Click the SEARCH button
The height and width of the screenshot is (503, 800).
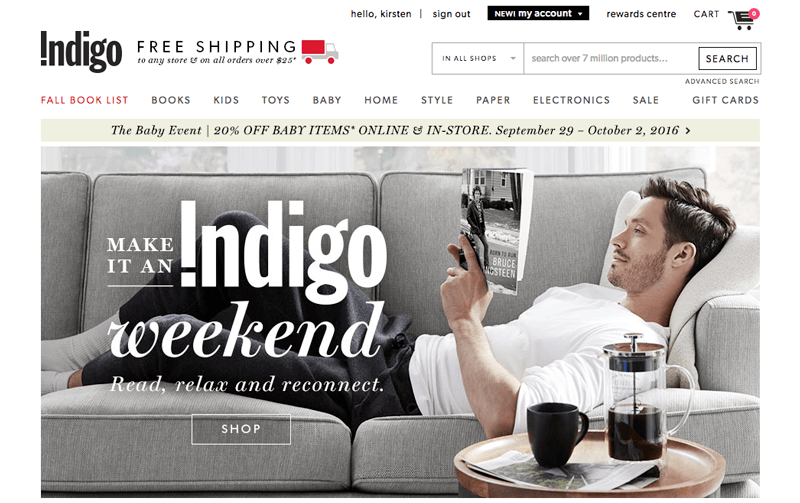(x=727, y=59)
